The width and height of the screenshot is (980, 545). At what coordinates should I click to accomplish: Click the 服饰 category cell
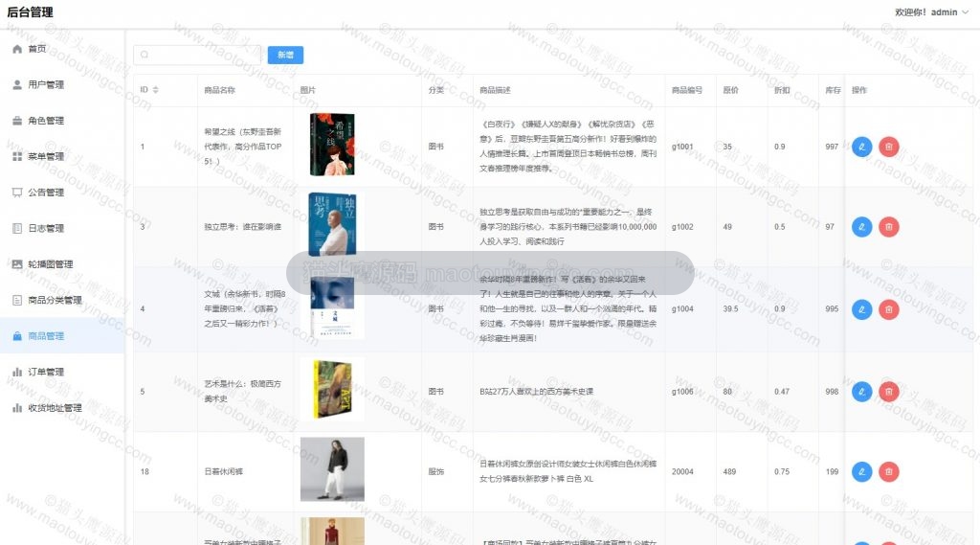tap(436, 472)
